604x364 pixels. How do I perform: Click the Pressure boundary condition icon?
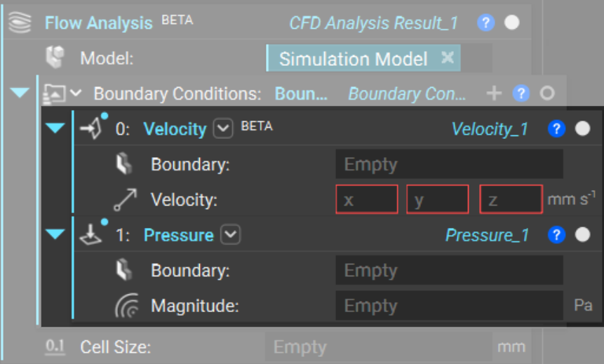[x=91, y=235]
